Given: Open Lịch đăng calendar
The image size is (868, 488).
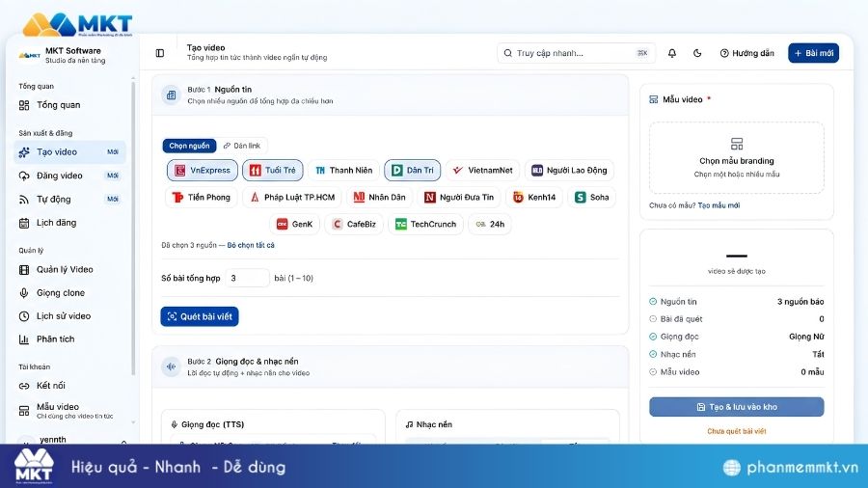Looking at the screenshot, I should click(x=69, y=223).
